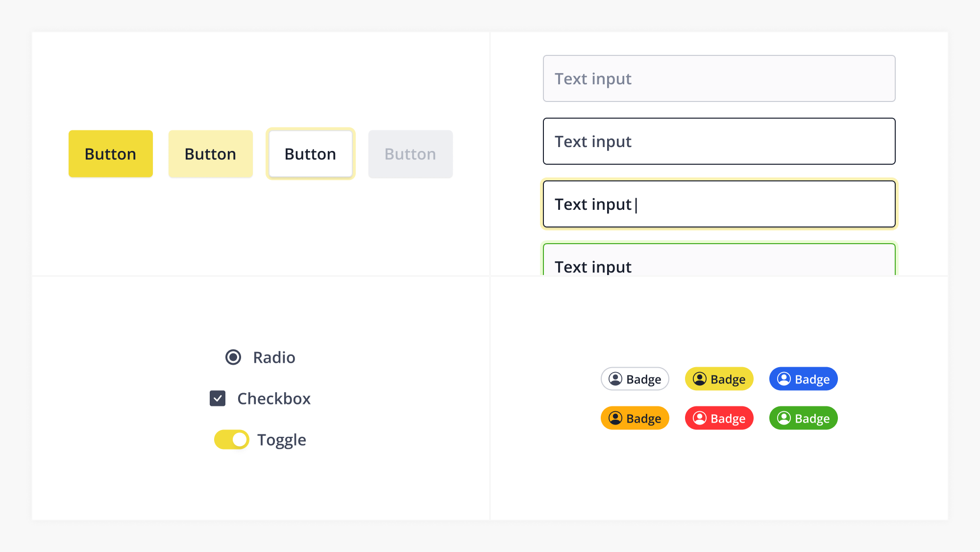This screenshot has height=552, width=980.
Task: Click the user icon in the yellow badge
Action: 700,379
